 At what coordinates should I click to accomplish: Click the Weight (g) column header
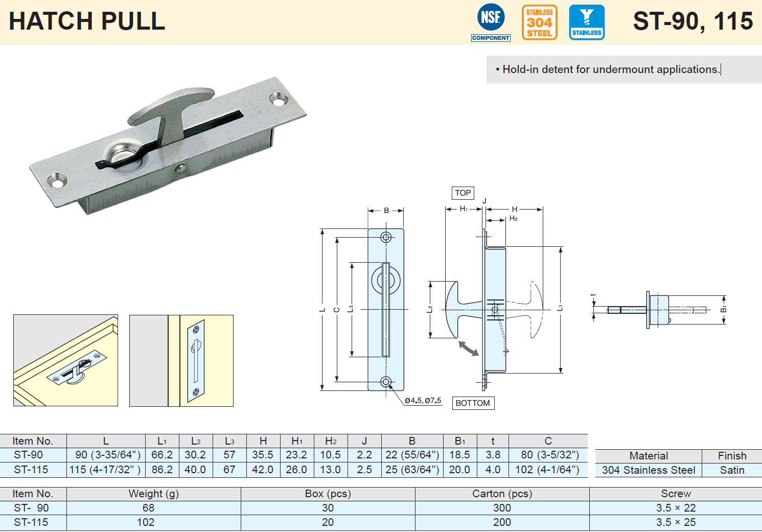click(153, 494)
